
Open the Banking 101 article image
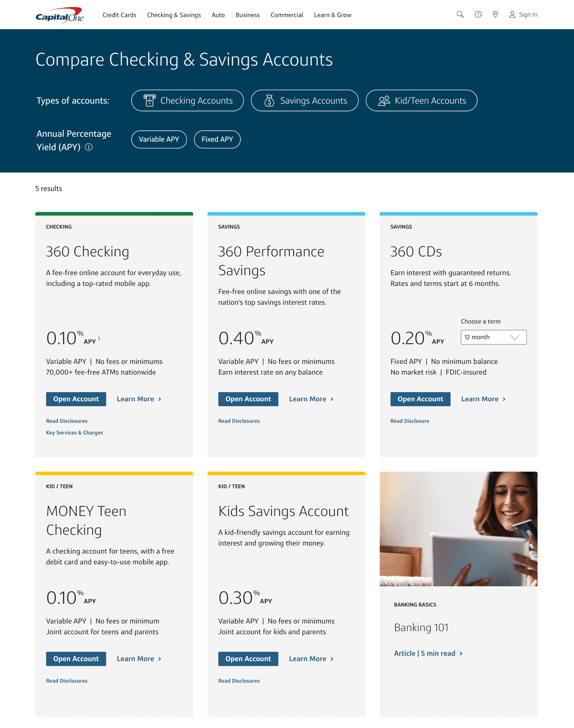pyautogui.click(x=458, y=529)
